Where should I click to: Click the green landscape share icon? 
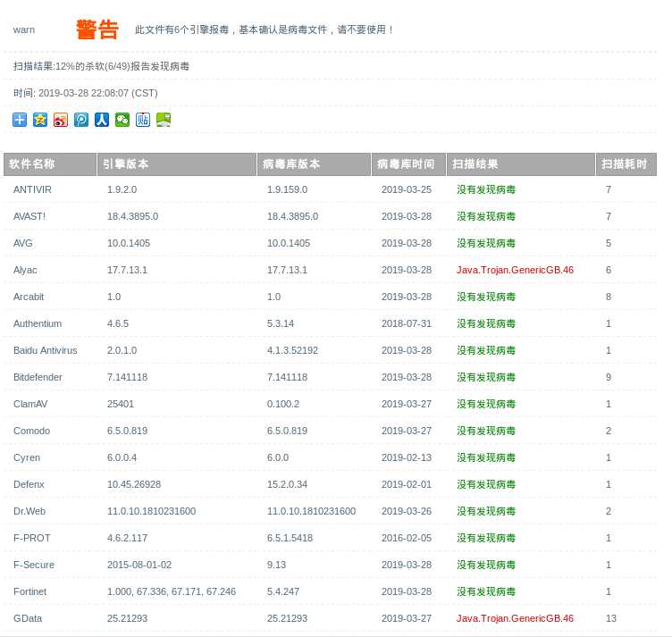[164, 120]
